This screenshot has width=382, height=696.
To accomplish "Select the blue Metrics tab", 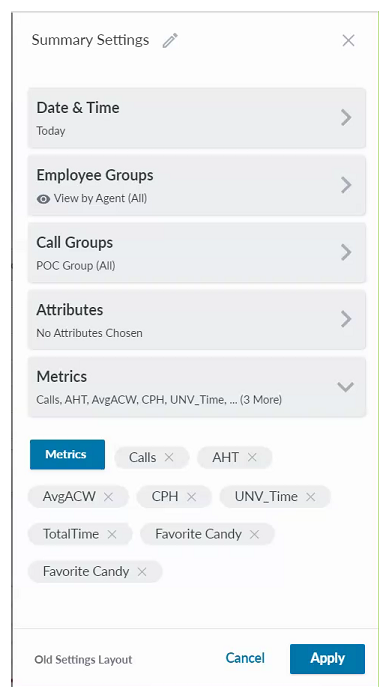I will click(67, 455).
